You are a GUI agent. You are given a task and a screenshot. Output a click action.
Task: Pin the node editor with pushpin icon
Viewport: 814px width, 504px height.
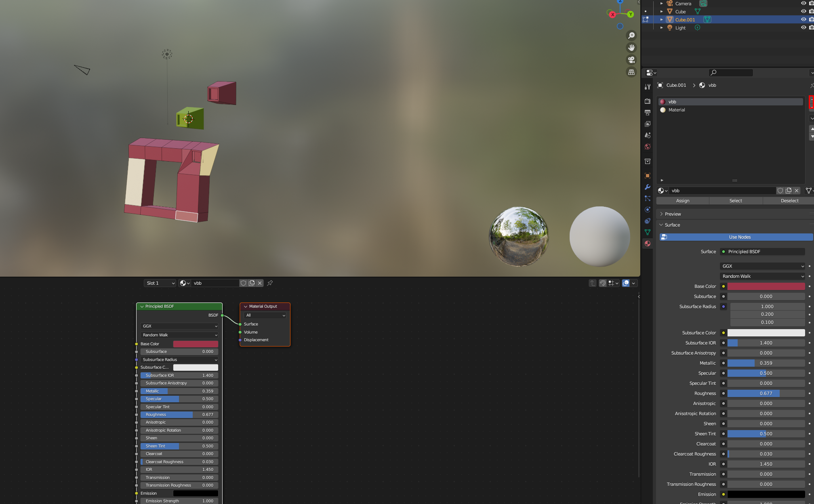(270, 283)
